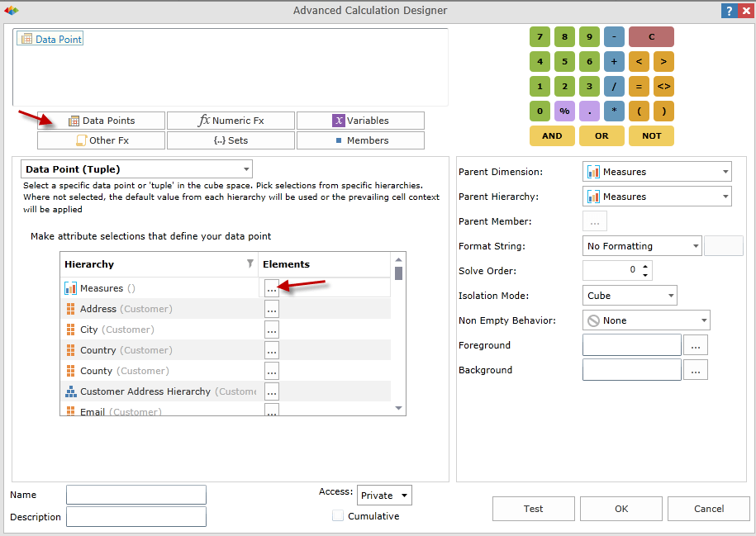Click calculator key 0
The width and height of the screenshot is (756, 536).
click(540, 111)
